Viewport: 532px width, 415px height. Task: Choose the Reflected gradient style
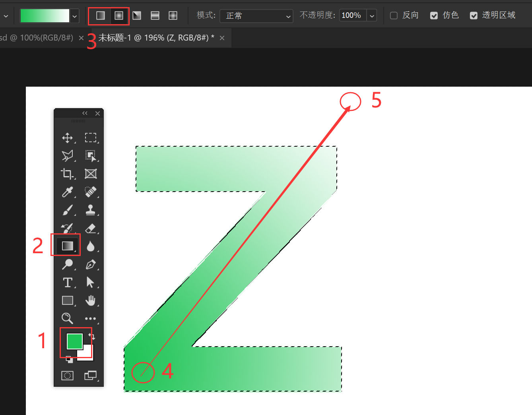tap(155, 16)
